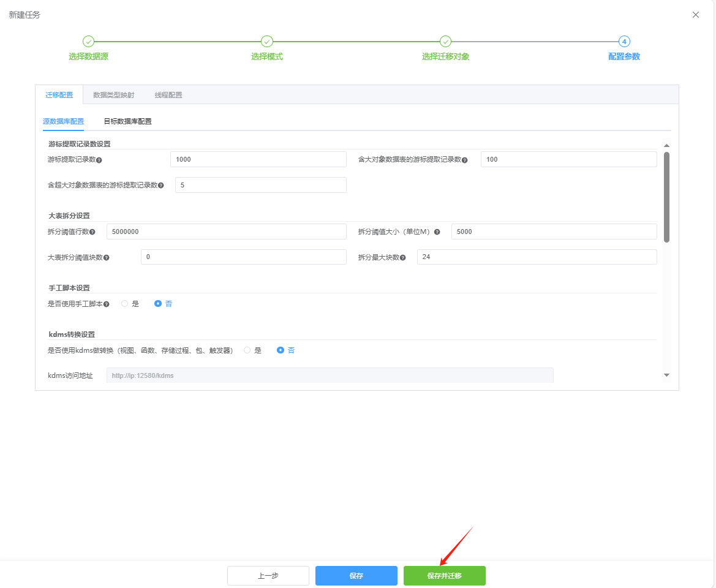Screen dimensions: 716x588
Task: Click the 大表拆分阈值块数 input showing 0
Action: (x=244, y=257)
